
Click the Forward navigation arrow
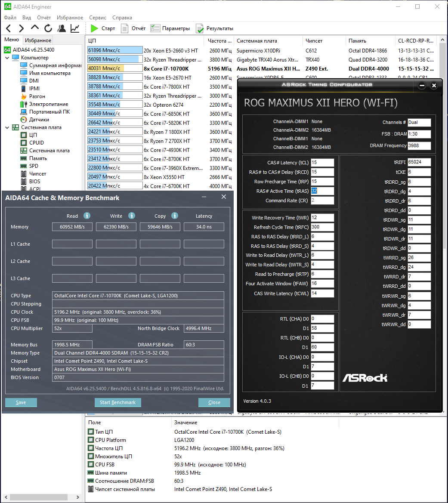tap(21, 28)
